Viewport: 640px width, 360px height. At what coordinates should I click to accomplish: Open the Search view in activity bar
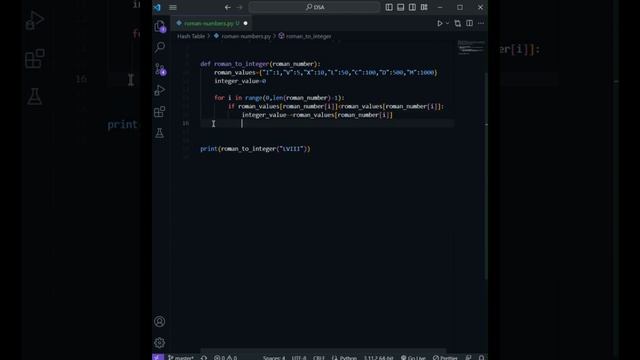tap(160, 47)
